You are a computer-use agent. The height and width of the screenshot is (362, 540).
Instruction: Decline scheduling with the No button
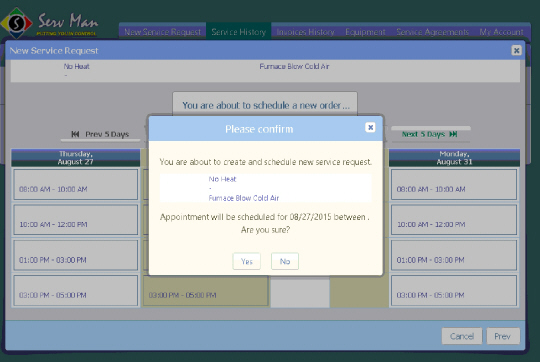click(285, 261)
